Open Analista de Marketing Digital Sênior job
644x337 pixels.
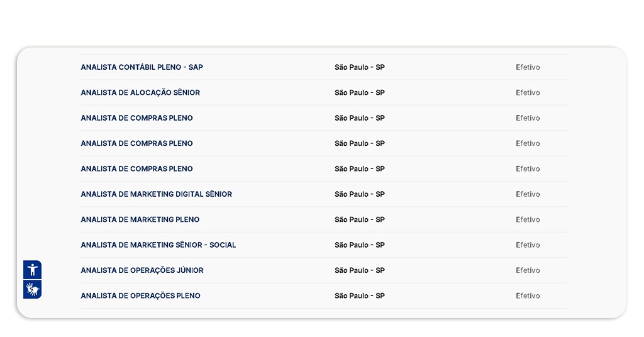coord(156,194)
